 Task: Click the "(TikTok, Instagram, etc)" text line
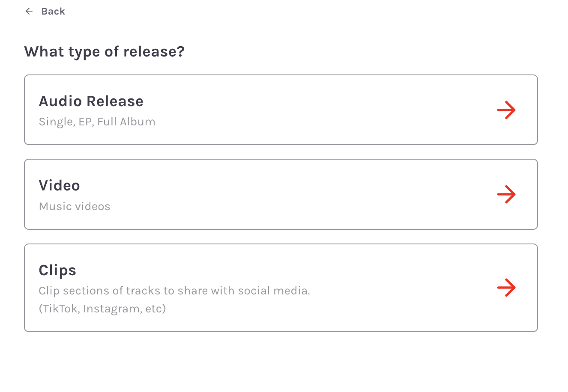tap(102, 309)
